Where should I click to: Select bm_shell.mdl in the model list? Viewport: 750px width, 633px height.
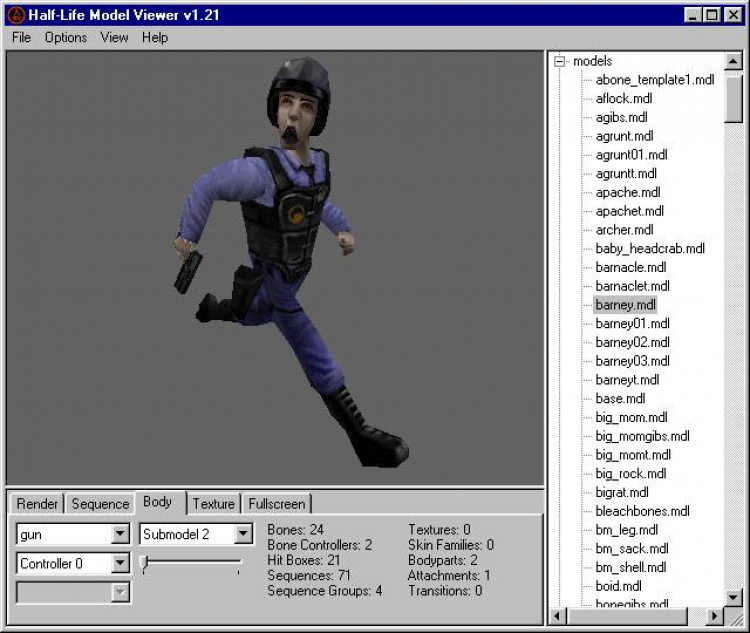click(632, 567)
